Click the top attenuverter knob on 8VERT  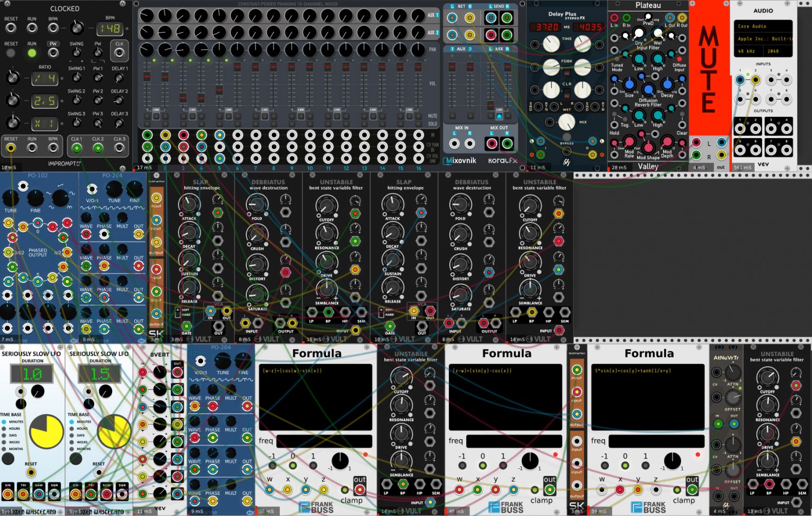click(x=160, y=372)
